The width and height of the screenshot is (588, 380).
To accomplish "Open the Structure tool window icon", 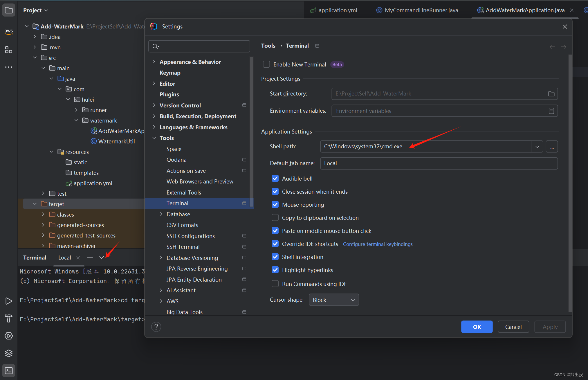I will click(x=9, y=50).
